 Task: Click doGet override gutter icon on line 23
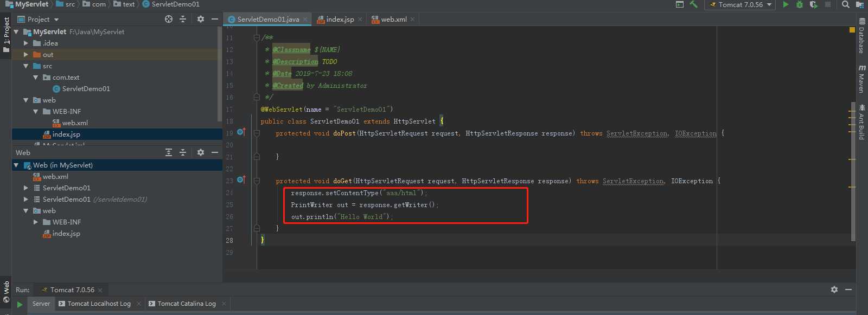coord(241,180)
